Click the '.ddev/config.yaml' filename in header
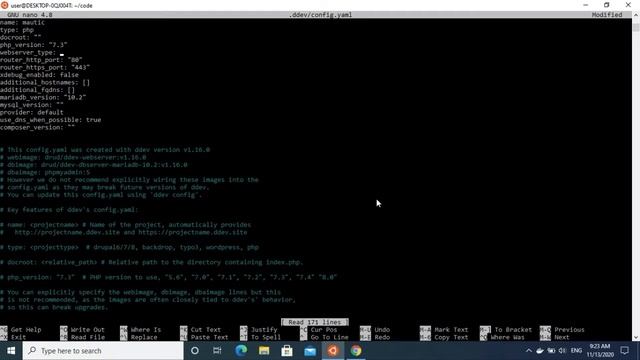Viewport: 640px width, 360px height. (x=320, y=15)
